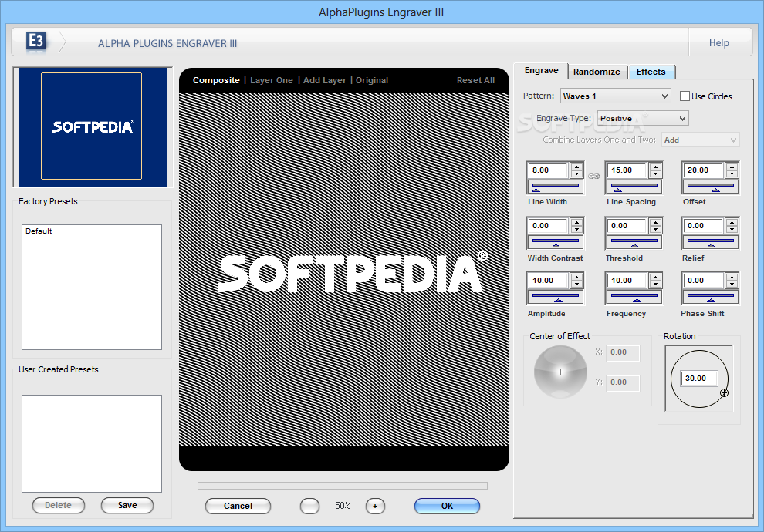Image resolution: width=764 pixels, height=532 pixels.
Task: Decrease Amplitude with the down arrow
Action: [577, 285]
